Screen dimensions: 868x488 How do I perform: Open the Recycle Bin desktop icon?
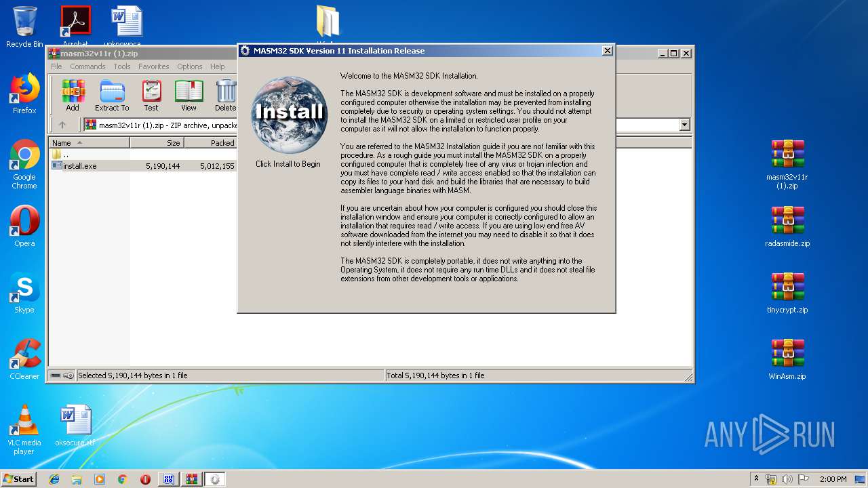tap(24, 27)
